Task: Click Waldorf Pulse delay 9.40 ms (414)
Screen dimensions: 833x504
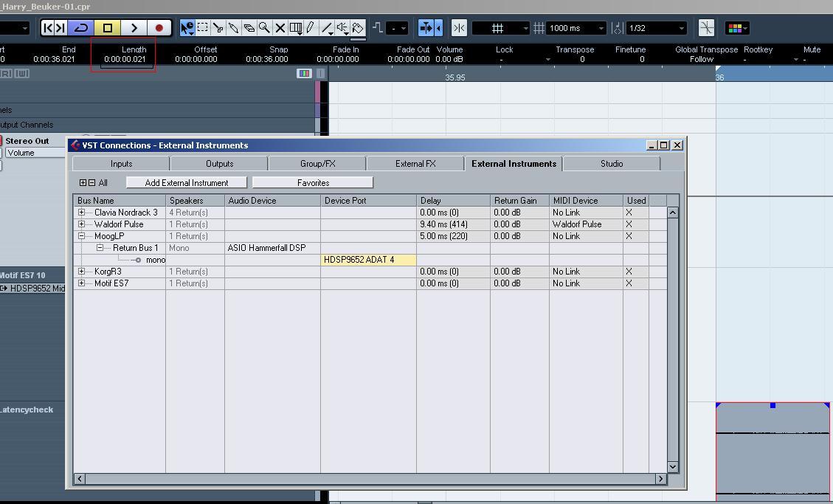Action: (452, 224)
